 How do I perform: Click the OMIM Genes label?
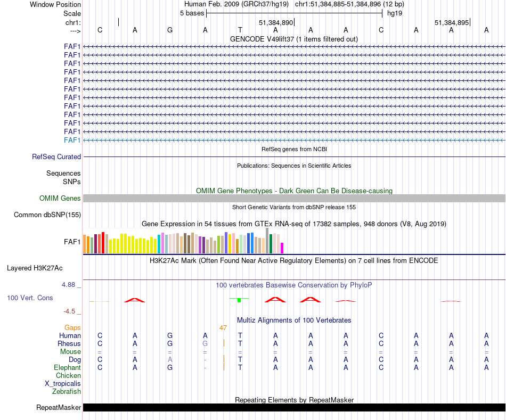(x=60, y=199)
